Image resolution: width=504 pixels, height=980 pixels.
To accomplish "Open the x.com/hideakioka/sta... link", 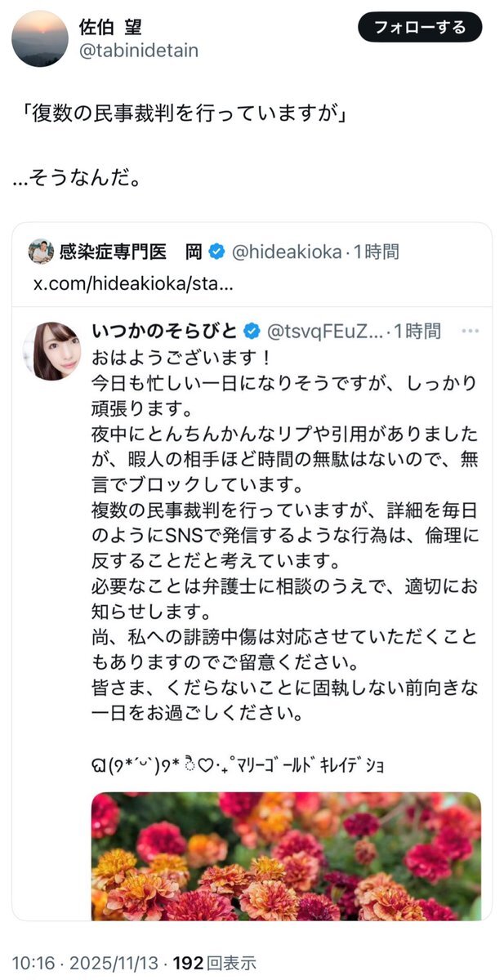I will pyautogui.click(x=133, y=285).
